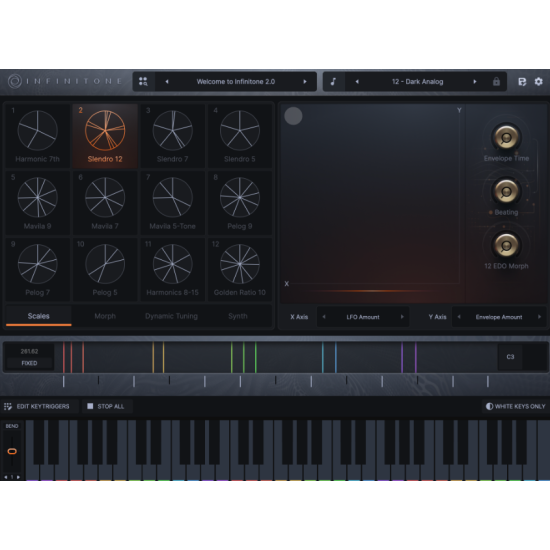Click the Bend pitch wheel handle
Image resolution: width=550 pixels, height=550 pixels.
pos(12,451)
